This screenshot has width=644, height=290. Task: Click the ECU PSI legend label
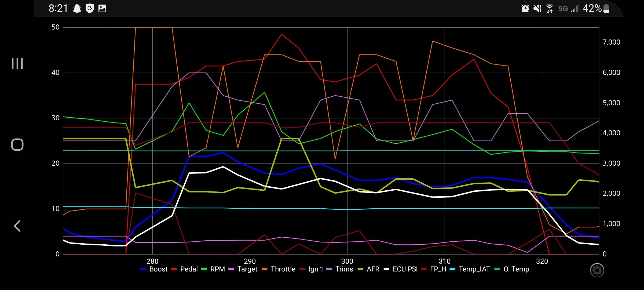(405, 269)
